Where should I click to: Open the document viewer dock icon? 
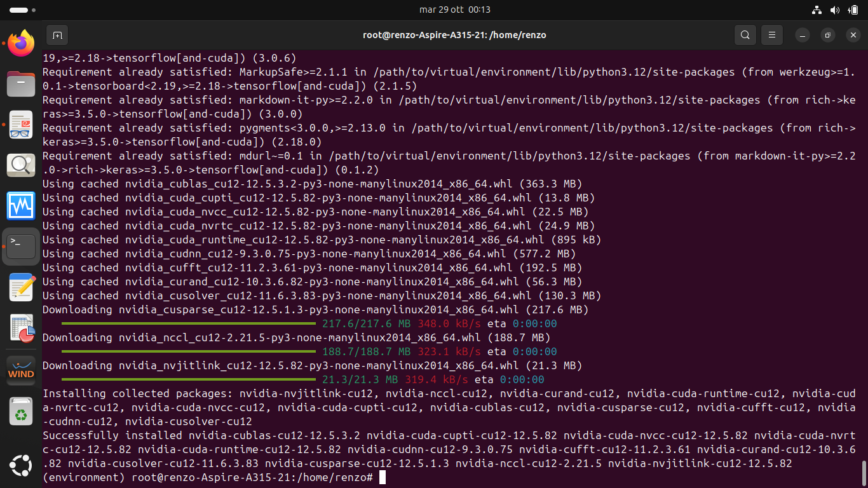pyautogui.click(x=21, y=125)
